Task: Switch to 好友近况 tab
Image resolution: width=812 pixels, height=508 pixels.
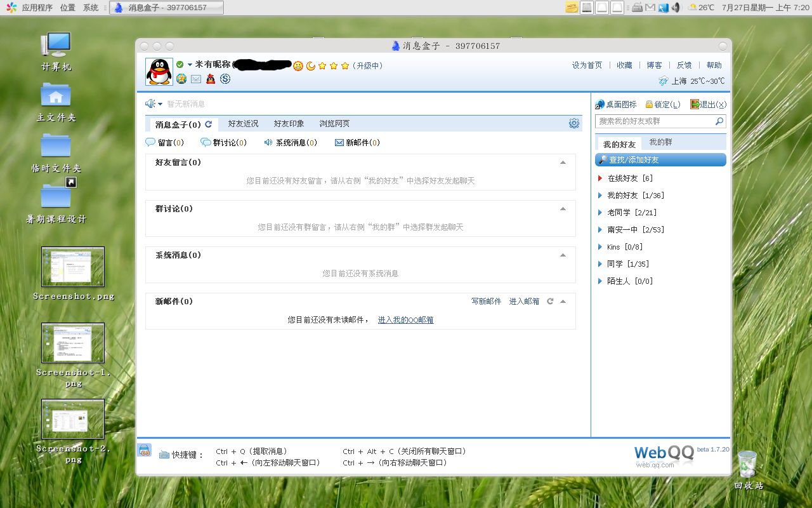Action: coord(244,124)
